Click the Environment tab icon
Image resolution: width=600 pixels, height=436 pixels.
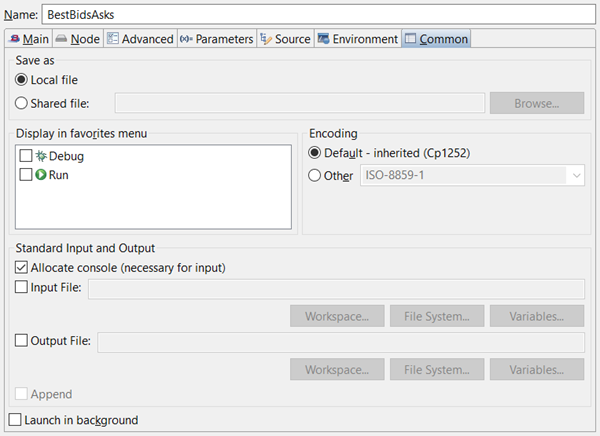[x=324, y=39]
